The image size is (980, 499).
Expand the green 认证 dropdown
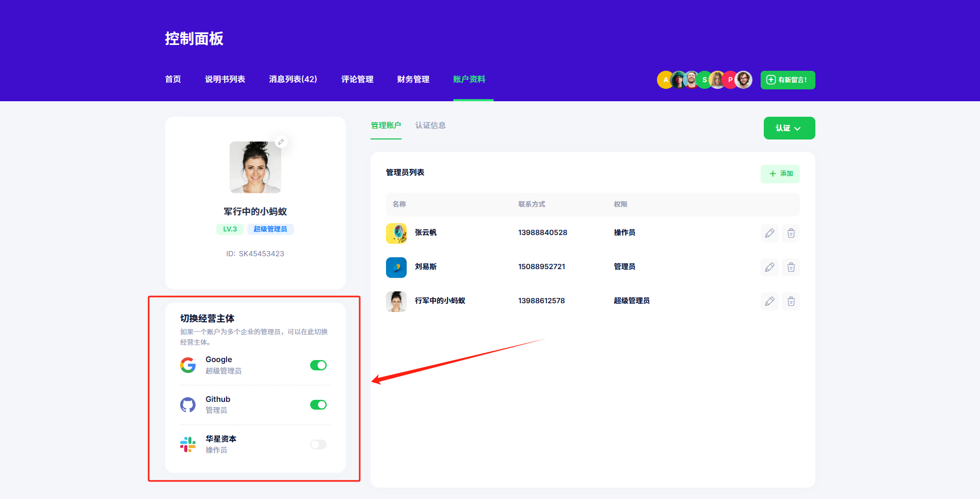pos(789,128)
